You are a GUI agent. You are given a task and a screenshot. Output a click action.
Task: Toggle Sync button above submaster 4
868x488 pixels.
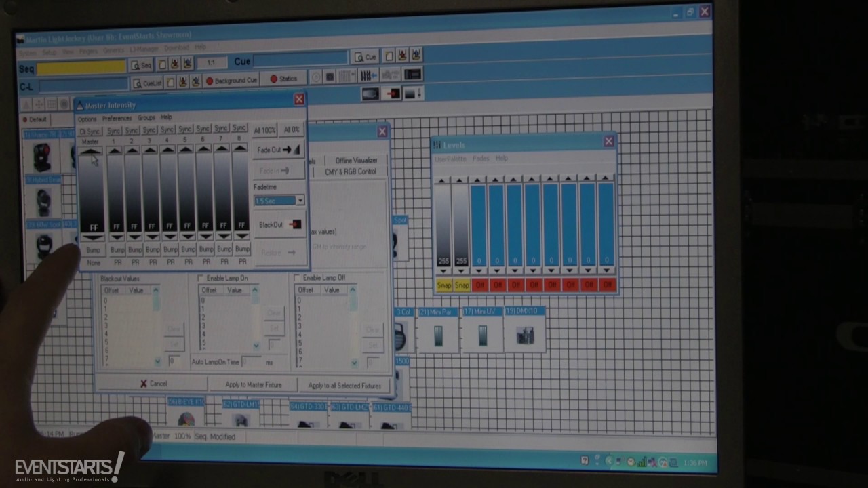[x=167, y=129]
